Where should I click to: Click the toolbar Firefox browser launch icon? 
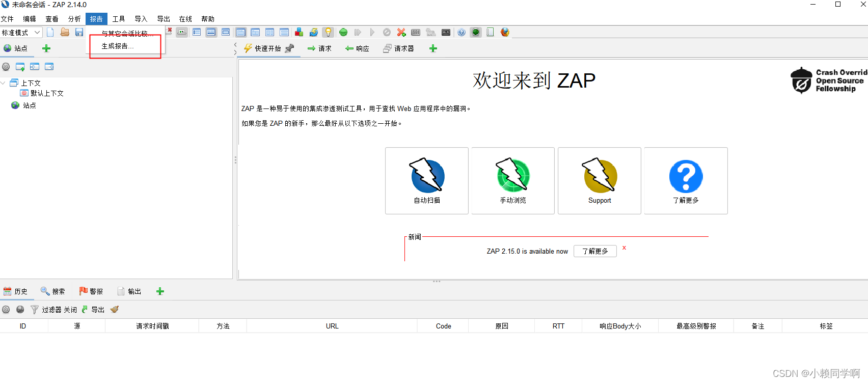click(x=505, y=33)
